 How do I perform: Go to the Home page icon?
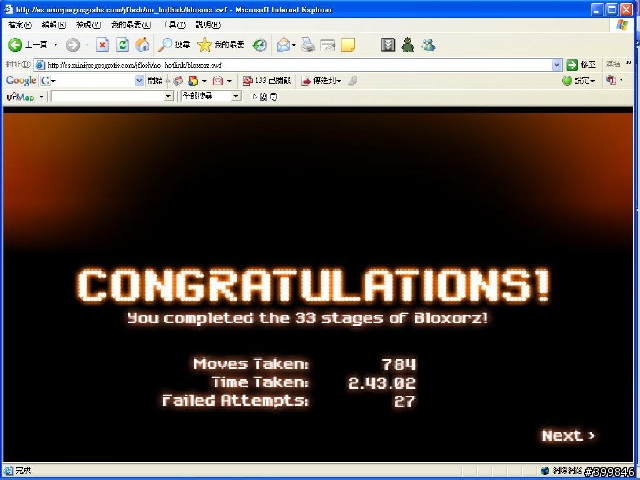pyautogui.click(x=142, y=45)
